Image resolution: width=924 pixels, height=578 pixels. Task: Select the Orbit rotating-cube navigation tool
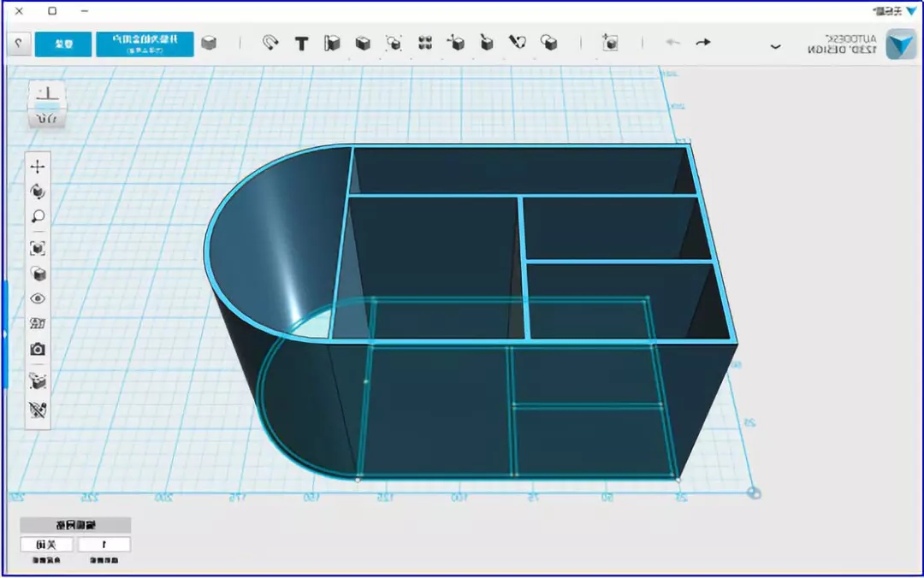[x=38, y=192]
